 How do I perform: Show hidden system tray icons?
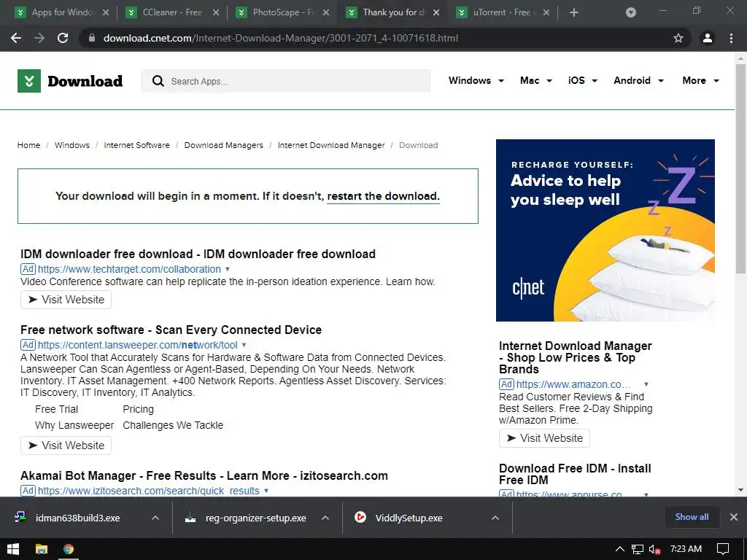[620, 549]
